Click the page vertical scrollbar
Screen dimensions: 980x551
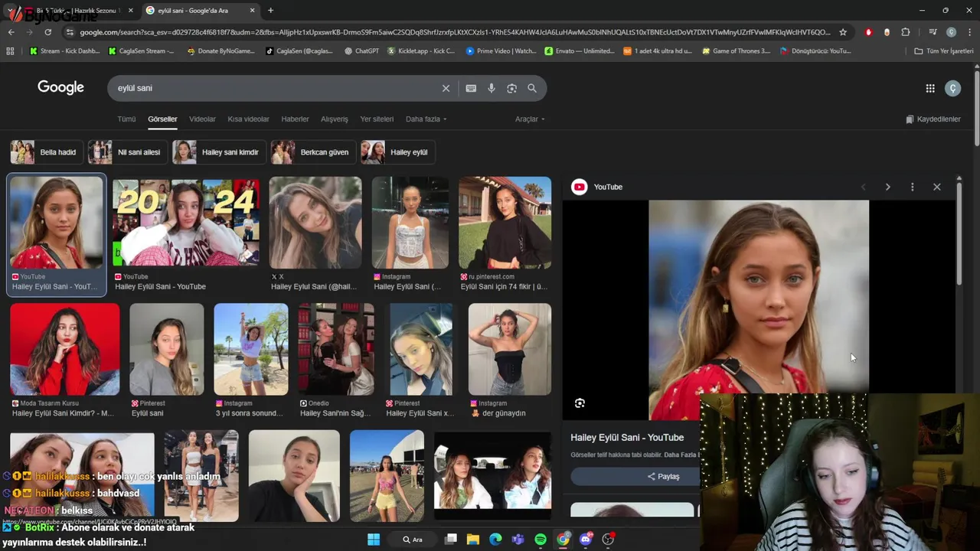(977, 107)
